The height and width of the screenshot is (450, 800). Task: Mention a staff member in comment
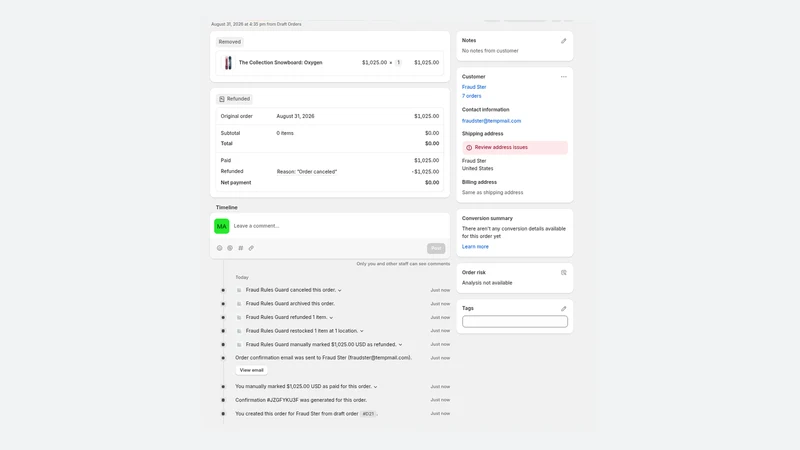[230, 248]
